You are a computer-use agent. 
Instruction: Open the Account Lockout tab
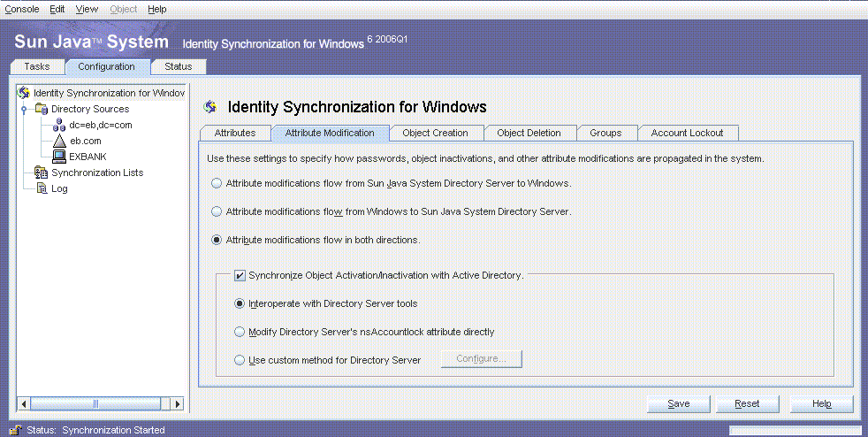coord(687,133)
